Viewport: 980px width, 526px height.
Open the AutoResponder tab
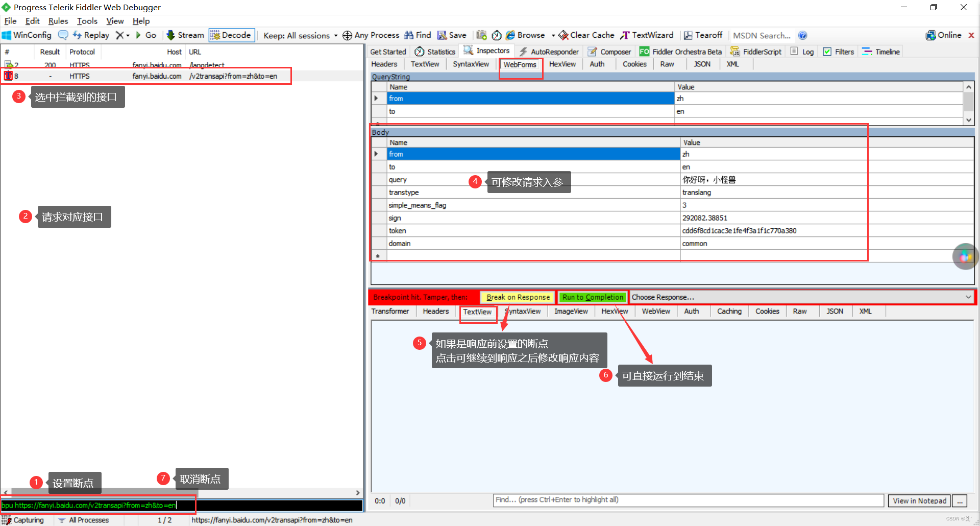(x=549, y=52)
